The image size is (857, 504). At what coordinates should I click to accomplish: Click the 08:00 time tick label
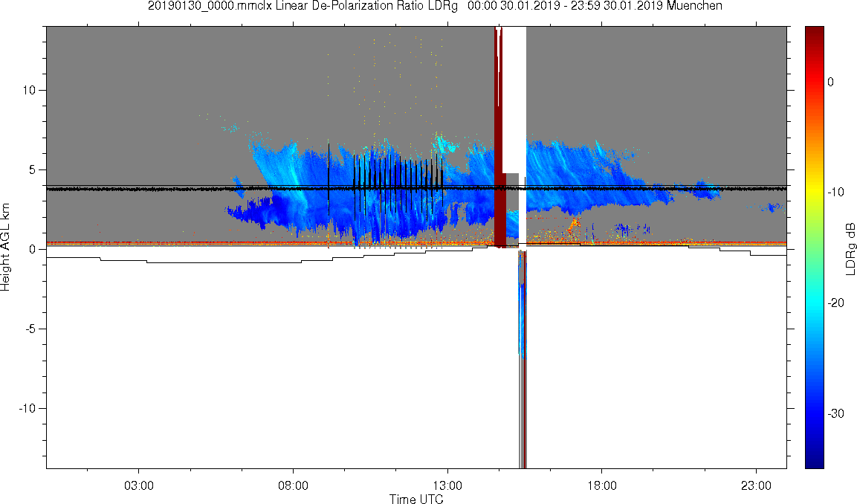click(x=293, y=485)
